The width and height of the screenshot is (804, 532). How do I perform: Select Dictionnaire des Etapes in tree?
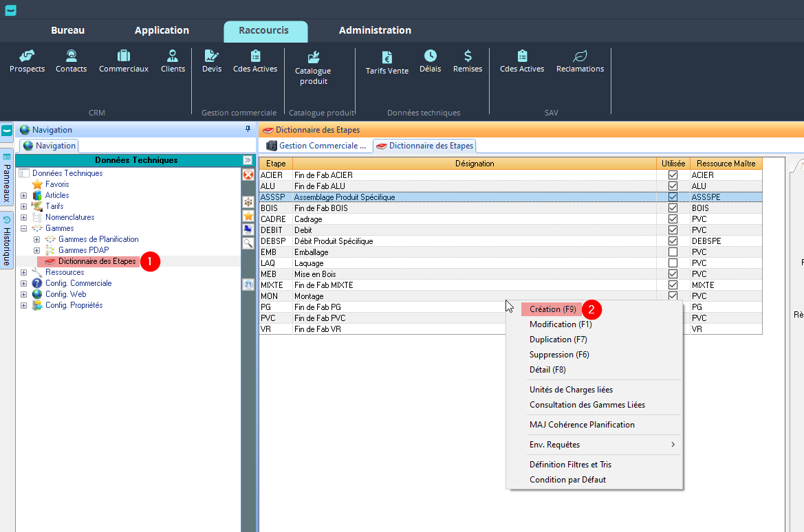(97, 261)
